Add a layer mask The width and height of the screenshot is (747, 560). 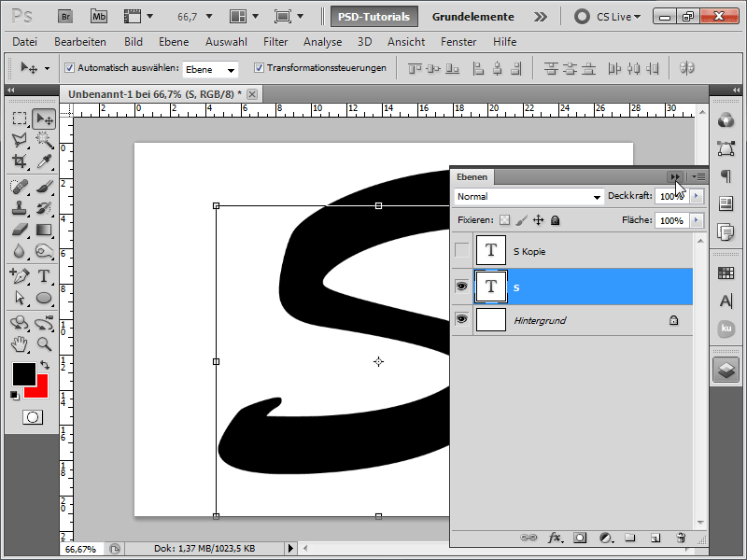coord(580,538)
